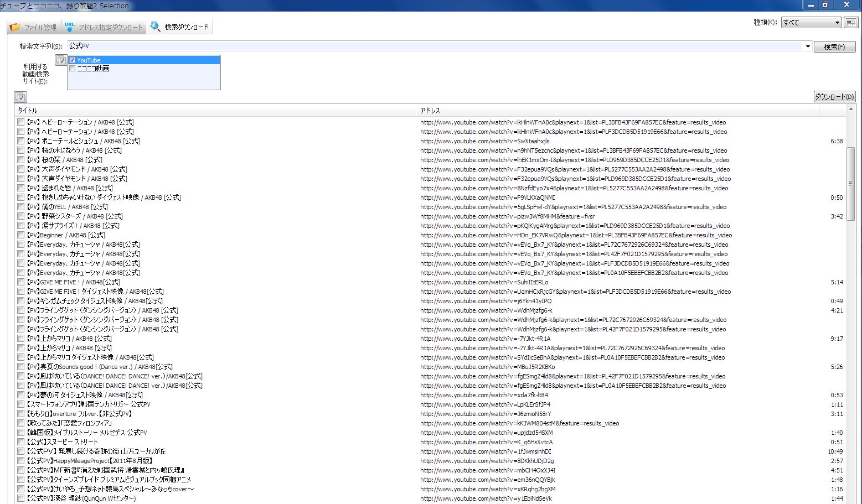The image size is (862, 504).
Task: Check the Beginner / AKB48 row checkbox
Action: pos(20,235)
